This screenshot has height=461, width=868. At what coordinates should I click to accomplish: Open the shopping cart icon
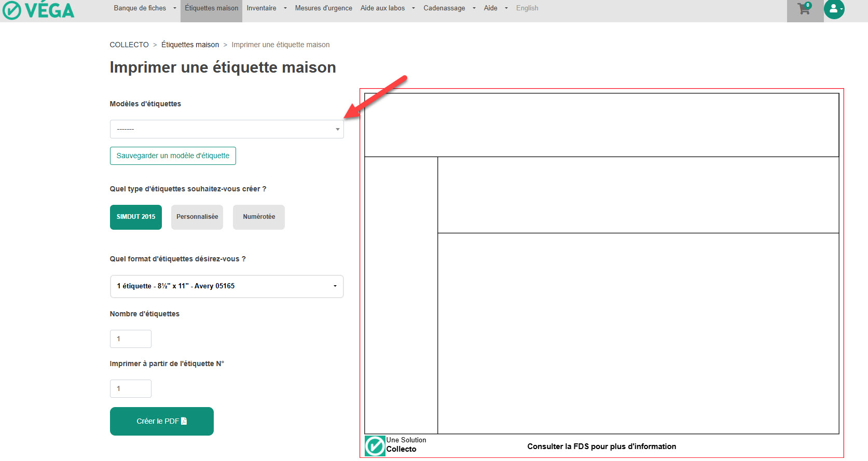[x=804, y=9]
